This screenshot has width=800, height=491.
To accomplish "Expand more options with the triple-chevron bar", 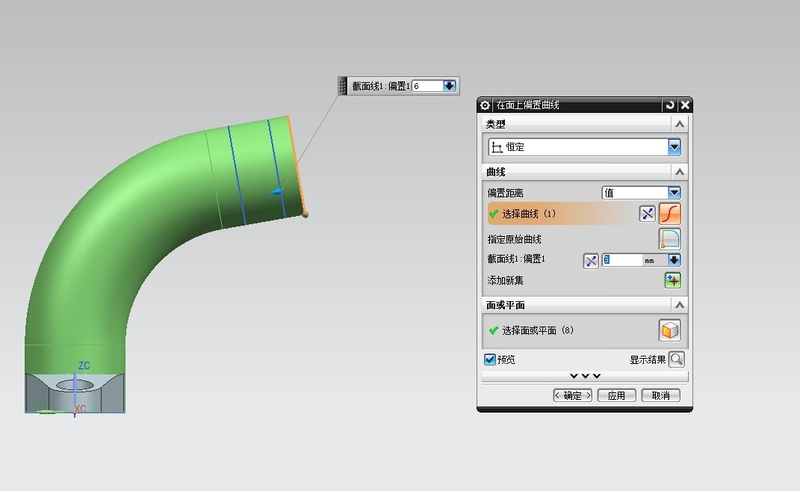I will click(585, 376).
